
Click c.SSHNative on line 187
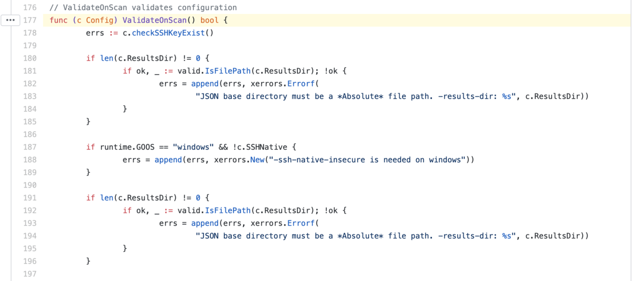click(264, 147)
